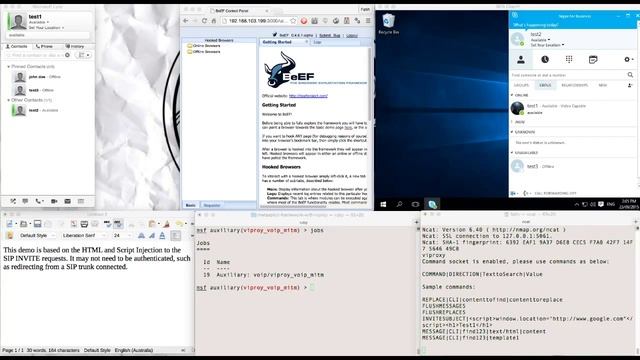Click Skype find someone search field

pos(568,75)
